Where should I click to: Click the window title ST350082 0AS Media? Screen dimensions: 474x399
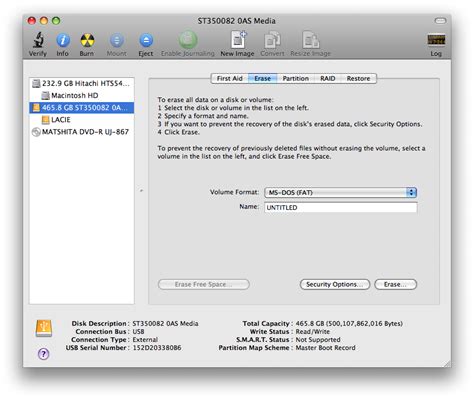[x=237, y=21]
